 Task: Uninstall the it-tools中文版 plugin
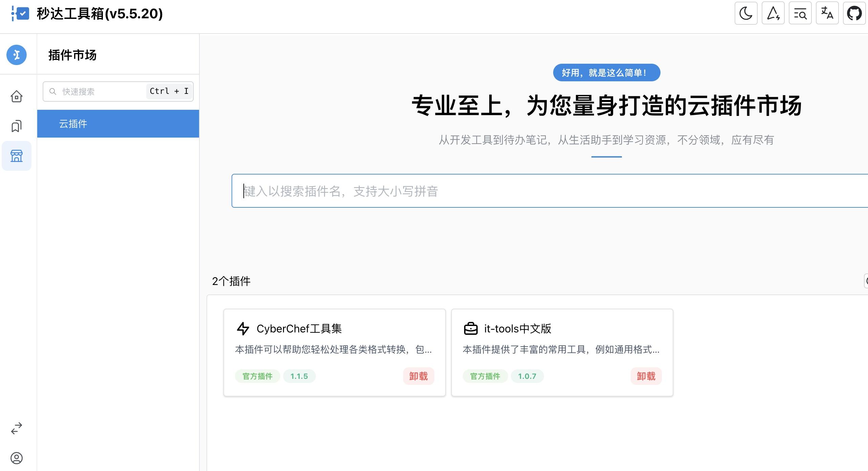point(646,376)
